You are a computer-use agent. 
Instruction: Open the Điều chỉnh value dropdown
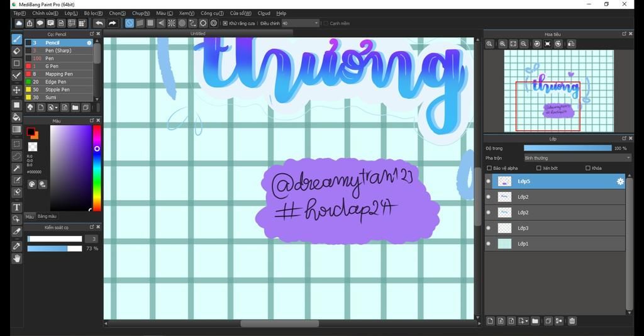click(300, 23)
